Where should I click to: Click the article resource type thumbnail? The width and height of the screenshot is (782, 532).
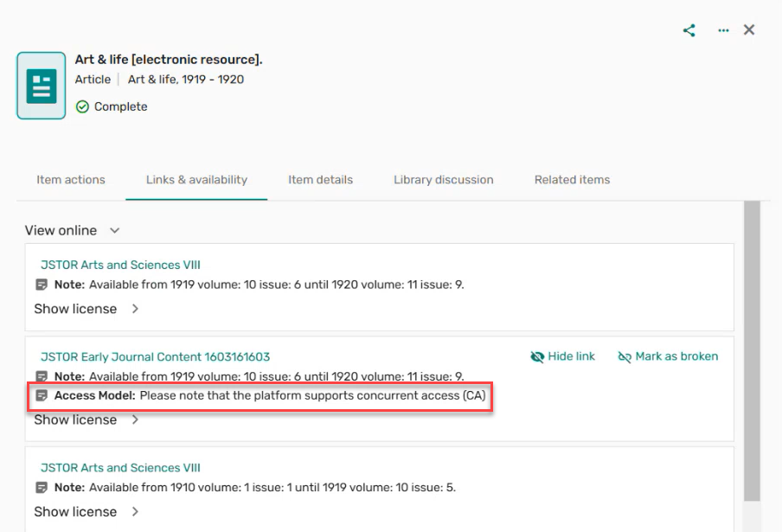point(42,86)
